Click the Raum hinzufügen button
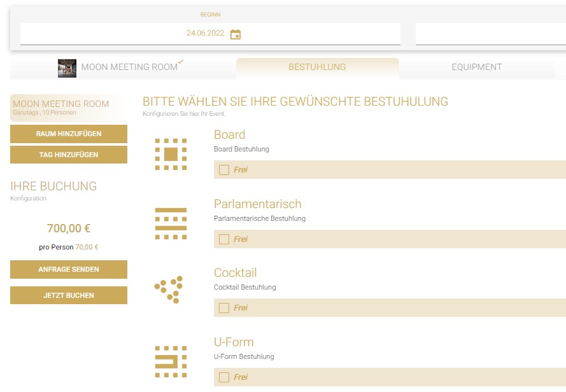This screenshot has width=566, height=392. 69,134
